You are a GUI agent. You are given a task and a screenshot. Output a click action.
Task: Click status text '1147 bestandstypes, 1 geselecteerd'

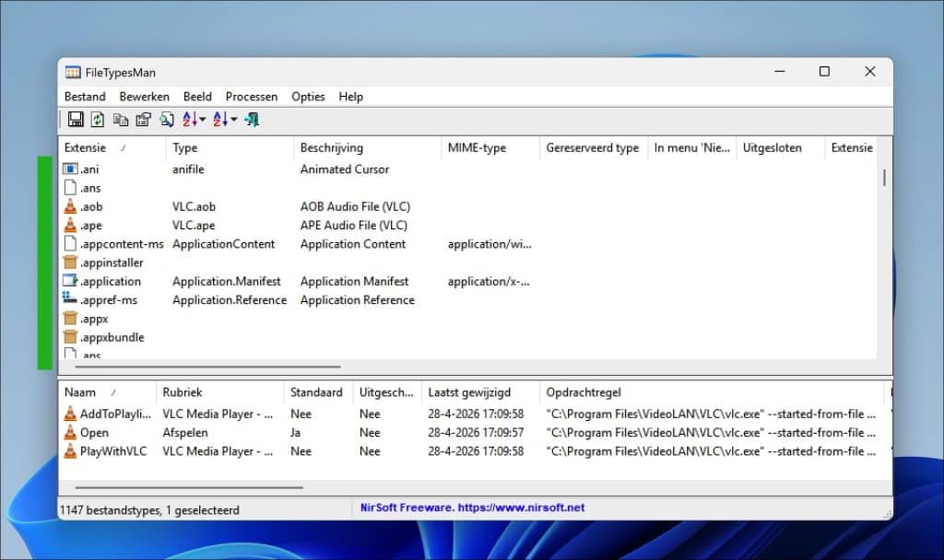coord(149,510)
